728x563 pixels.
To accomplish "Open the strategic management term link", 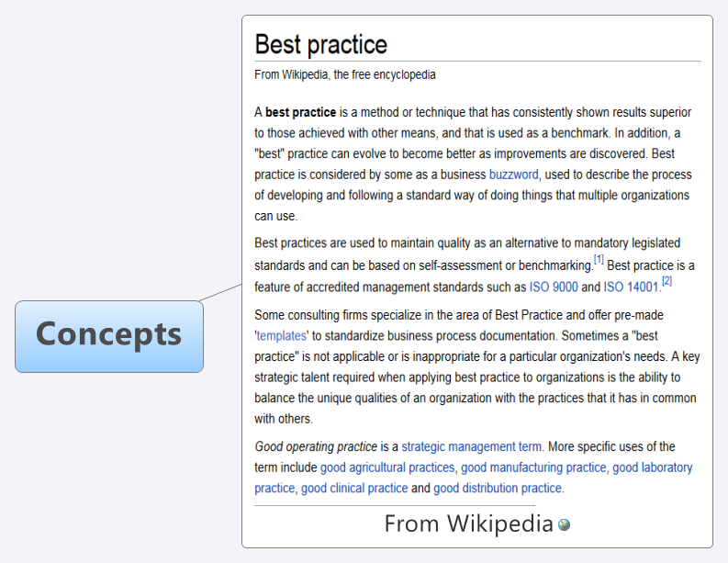I will point(471,446).
